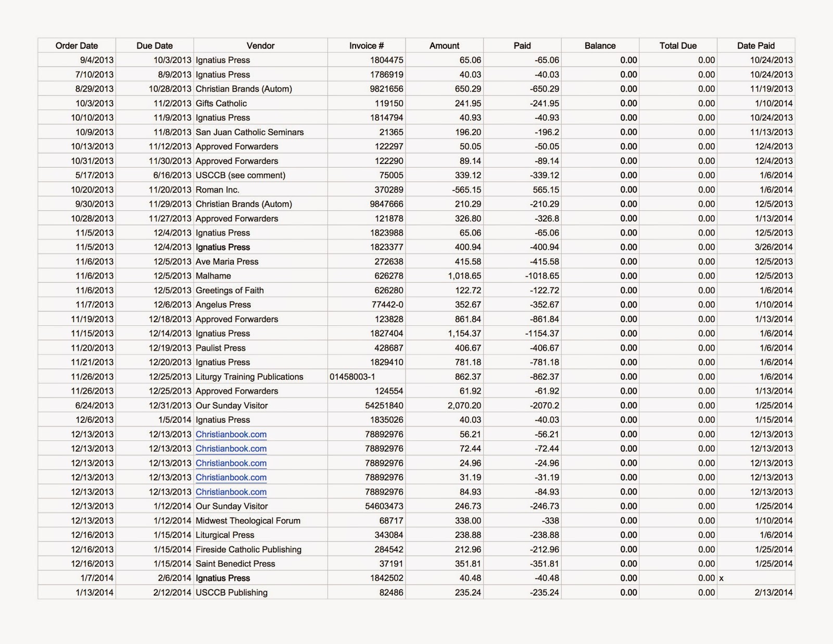Select the Roman Inc. amount -565.15 cell

click(x=445, y=190)
